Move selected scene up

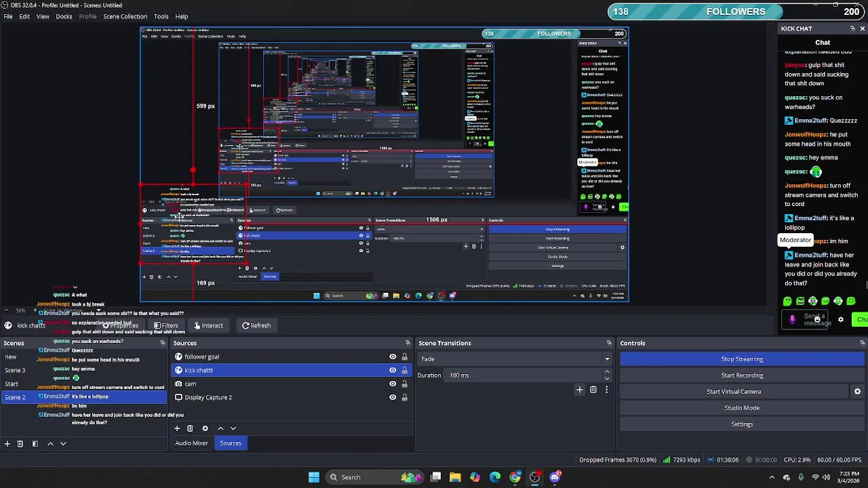pos(50,443)
